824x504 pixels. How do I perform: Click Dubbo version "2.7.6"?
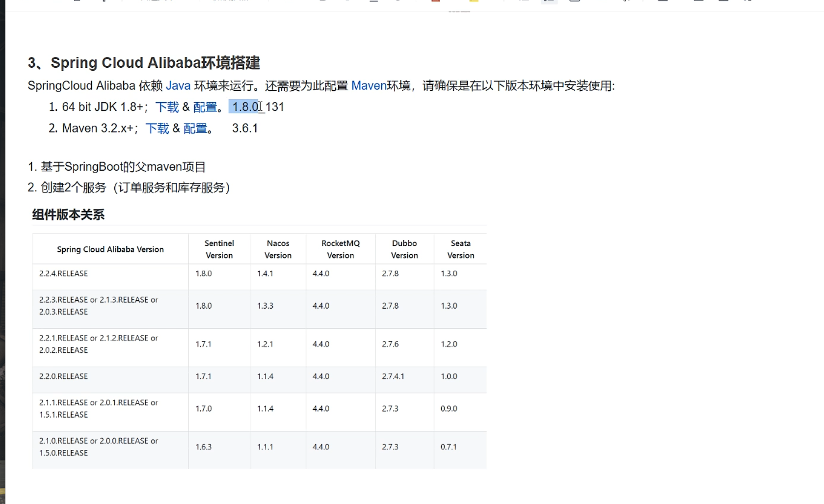[390, 344]
